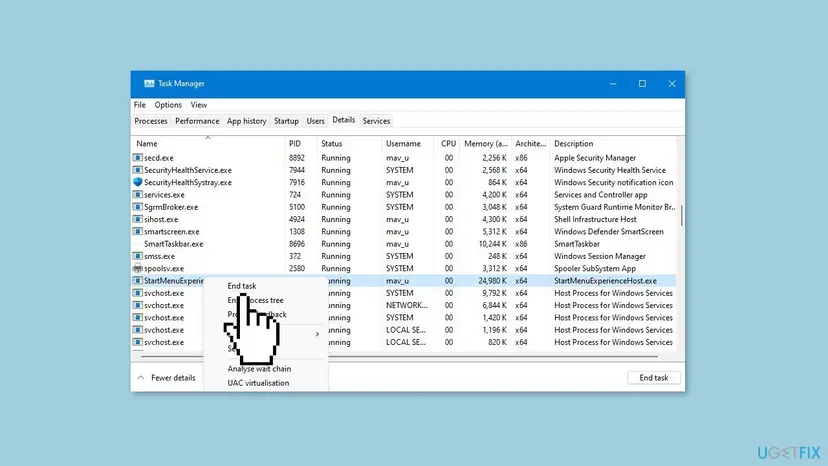Click the Windows Defender SmartScreen description
The width and height of the screenshot is (828, 466).
[608, 231]
